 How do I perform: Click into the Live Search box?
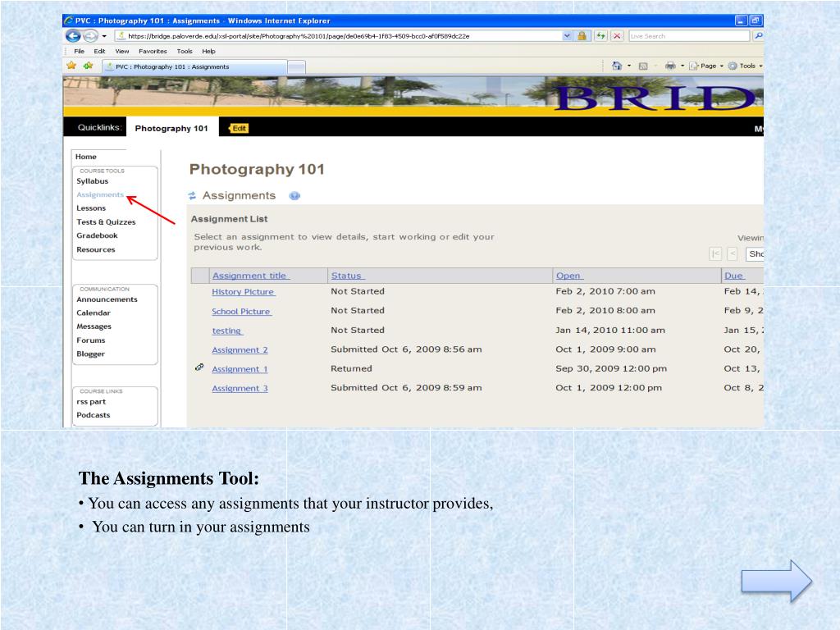click(689, 36)
